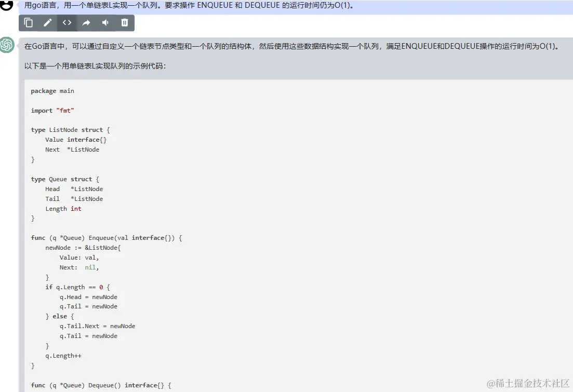Click 'q.Length++' line
Viewport: 573px width, 392px height.
tap(63, 356)
